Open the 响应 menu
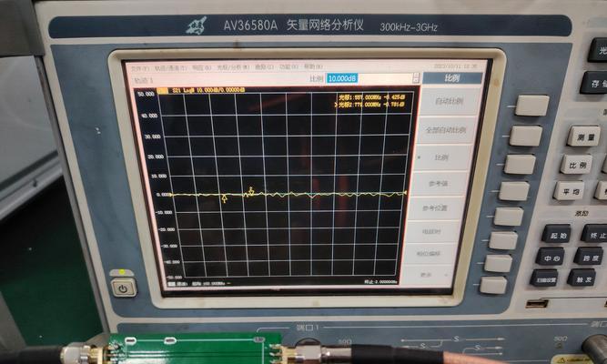607x364 pixels. pyautogui.click(x=202, y=67)
